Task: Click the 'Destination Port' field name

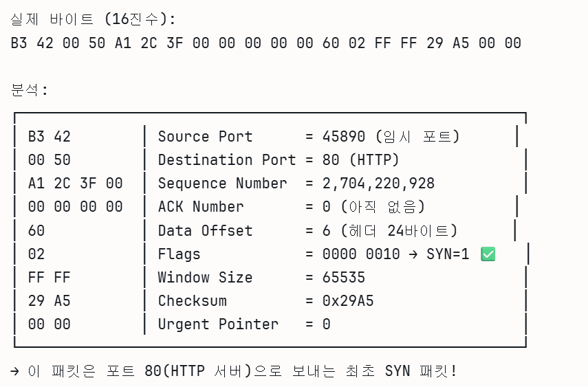Action: point(227,160)
